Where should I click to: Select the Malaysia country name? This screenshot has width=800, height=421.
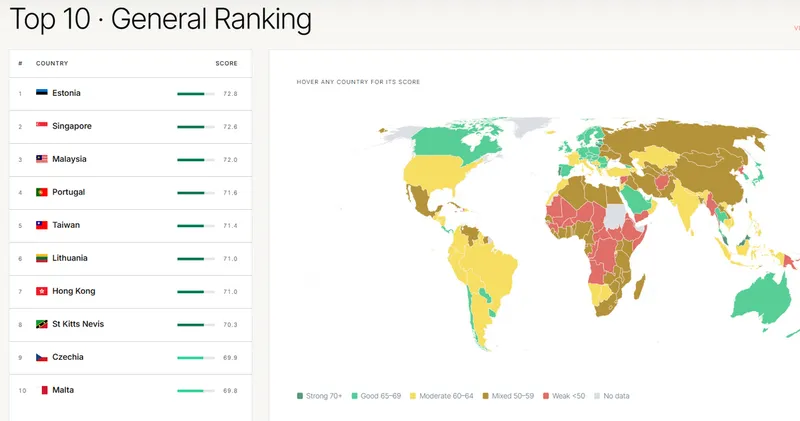tap(69, 159)
